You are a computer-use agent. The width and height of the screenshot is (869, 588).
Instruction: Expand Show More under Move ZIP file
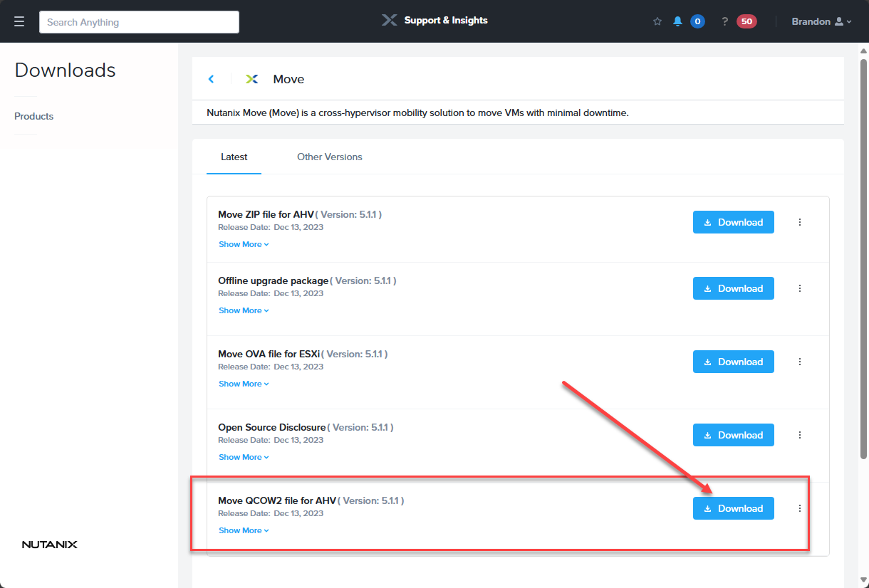[x=244, y=244]
